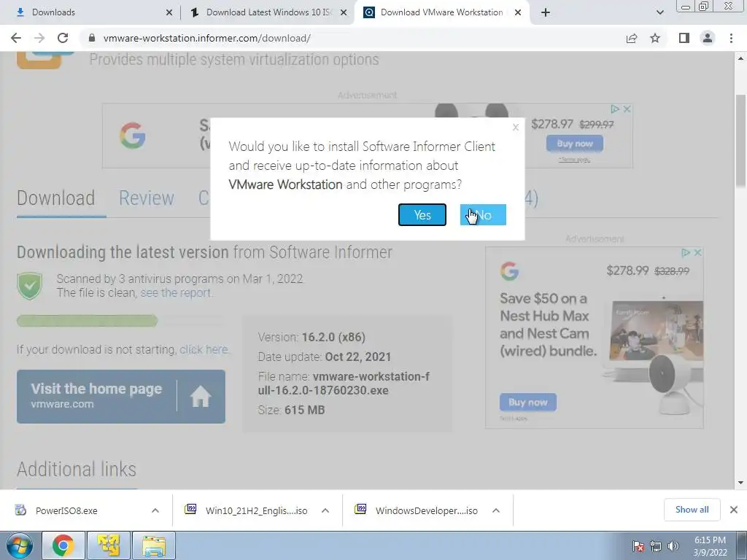Image resolution: width=747 pixels, height=560 pixels.
Task: Reload the current page
Action: click(63, 38)
